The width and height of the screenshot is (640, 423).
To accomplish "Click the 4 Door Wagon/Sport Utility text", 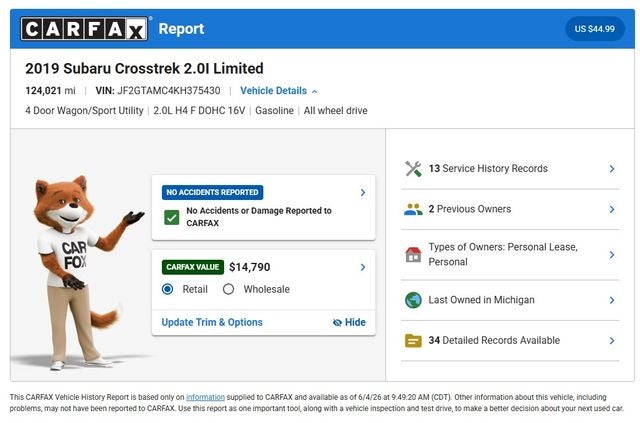I will (84, 111).
